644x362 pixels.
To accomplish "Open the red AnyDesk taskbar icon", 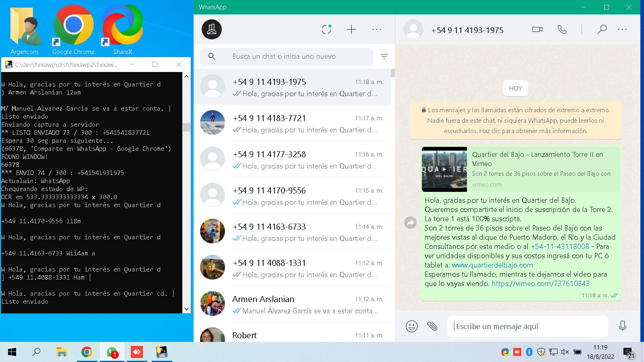I will [137, 352].
